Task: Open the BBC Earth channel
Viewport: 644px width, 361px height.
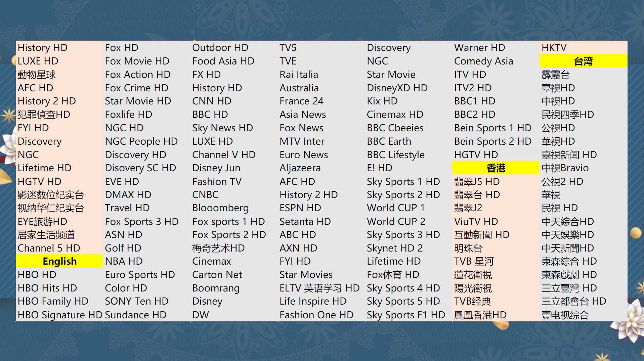Action: point(389,141)
